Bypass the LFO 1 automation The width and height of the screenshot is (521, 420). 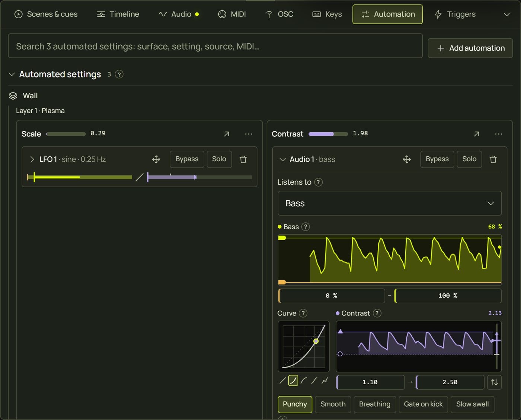coord(187,159)
